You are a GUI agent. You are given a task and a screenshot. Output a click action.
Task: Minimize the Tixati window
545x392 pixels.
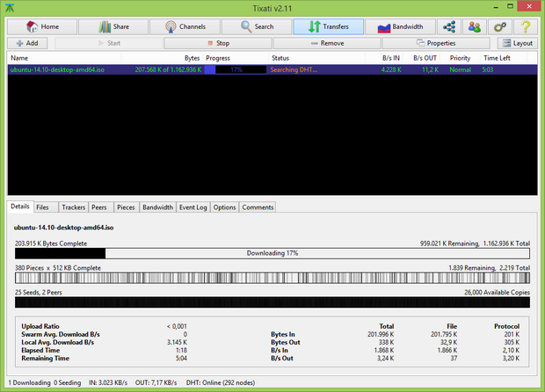(496, 7)
